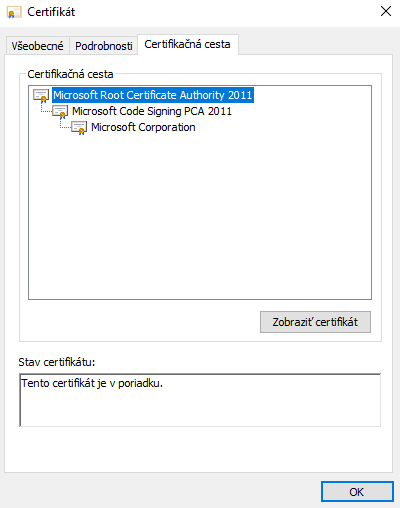Click the certificate icon beside Microsoft Code Signing PCA 2011
Image resolution: width=400 pixels, height=508 pixels.
(x=60, y=112)
